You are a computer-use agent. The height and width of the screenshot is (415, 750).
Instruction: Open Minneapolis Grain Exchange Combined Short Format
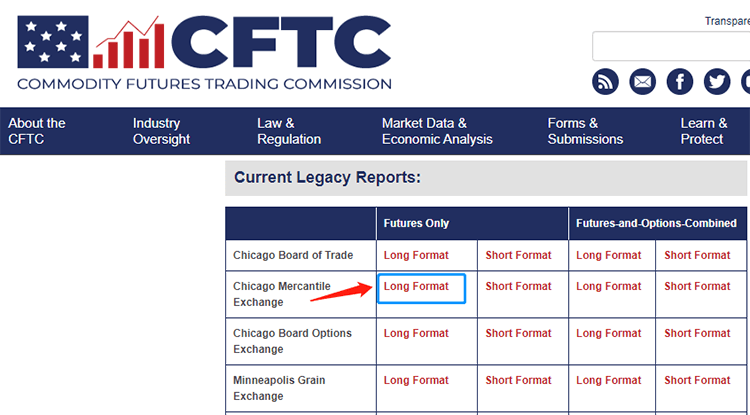697,380
